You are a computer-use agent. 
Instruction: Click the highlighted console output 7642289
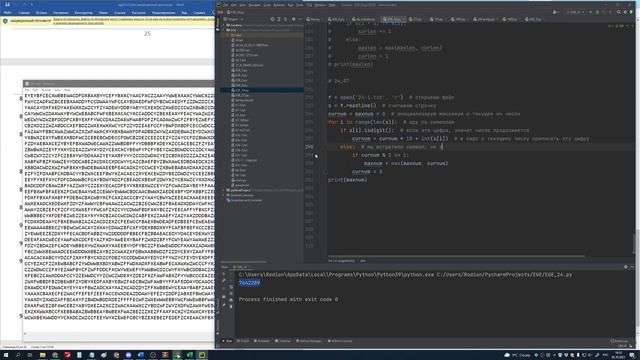coord(249,283)
